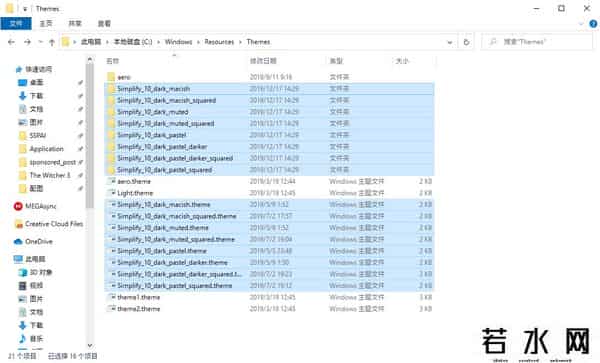Select Simplify_10_dark_macish_squared folder

click(269, 100)
